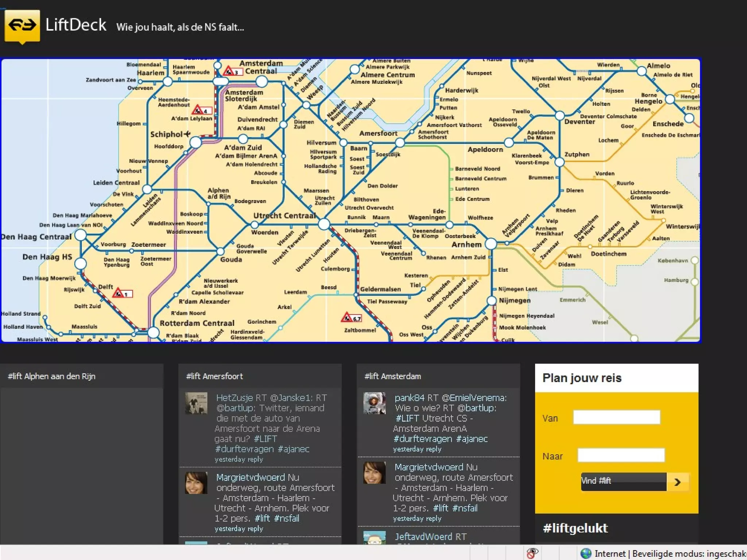This screenshot has height=560, width=747.
Task: Open the #lift Amersfoort column header
Action: pos(214,376)
